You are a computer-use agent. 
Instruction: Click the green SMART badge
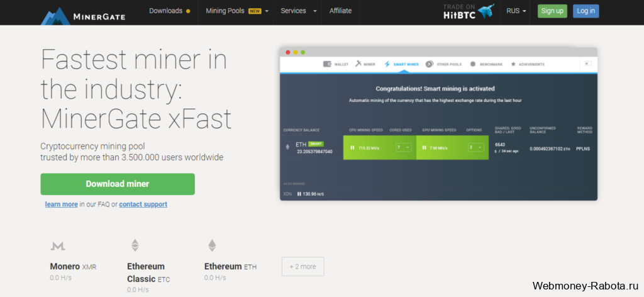316,143
